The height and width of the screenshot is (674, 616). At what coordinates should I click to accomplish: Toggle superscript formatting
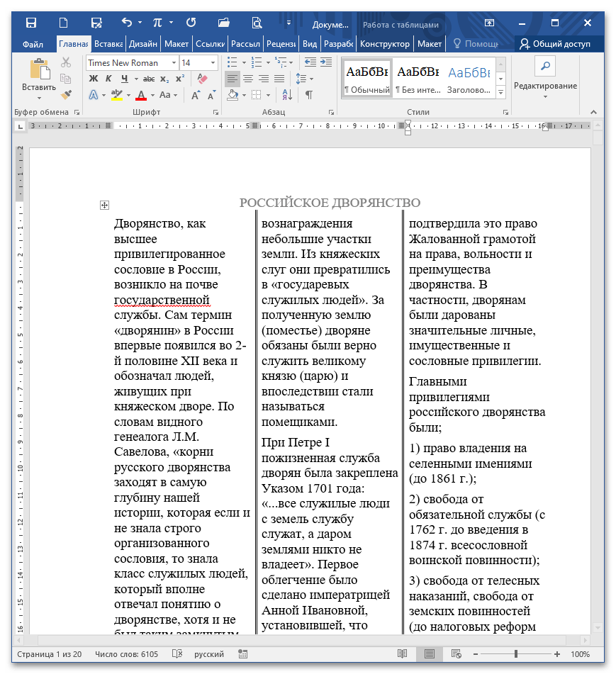(180, 79)
